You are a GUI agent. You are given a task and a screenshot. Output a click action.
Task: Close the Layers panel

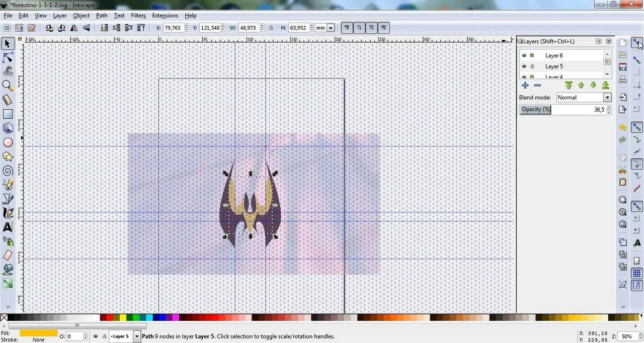[x=609, y=41]
